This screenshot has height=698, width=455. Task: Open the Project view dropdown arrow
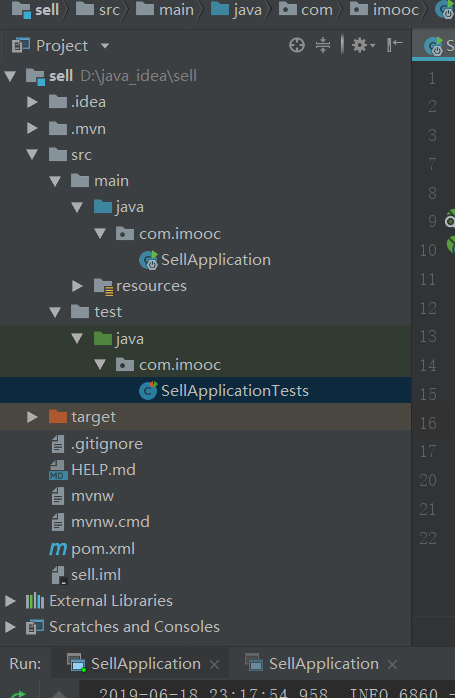pos(105,46)
